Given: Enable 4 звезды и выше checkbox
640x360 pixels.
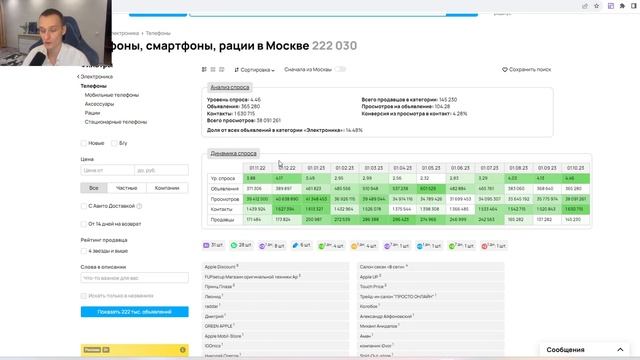Looking at the screenshot, I should click(84, 251).
